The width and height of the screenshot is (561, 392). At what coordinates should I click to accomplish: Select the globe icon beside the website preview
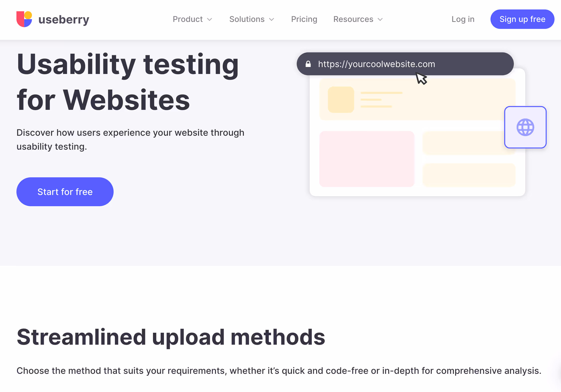click(x=525, y=127)
